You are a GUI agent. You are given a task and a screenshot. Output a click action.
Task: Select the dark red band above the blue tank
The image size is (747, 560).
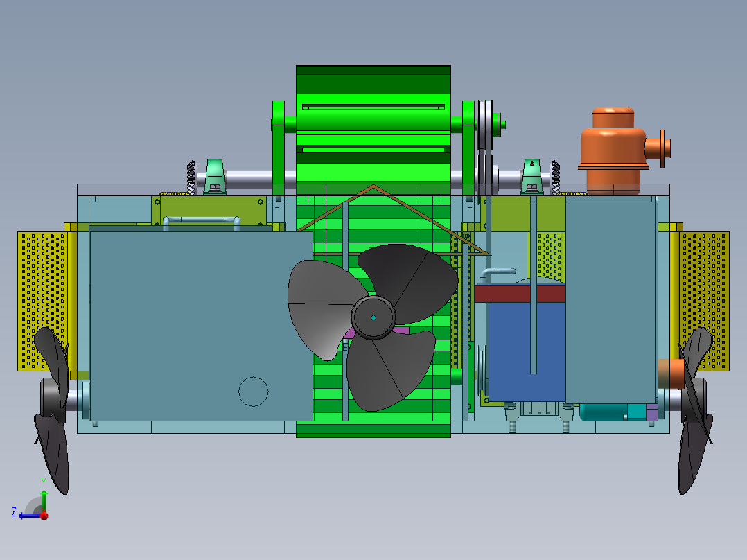[520, 293]
